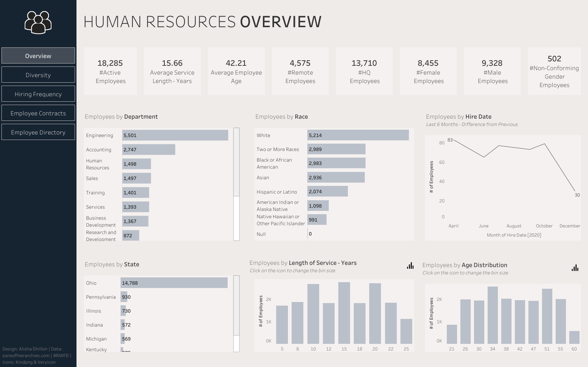Open the Diversity page

pos(38,75)
